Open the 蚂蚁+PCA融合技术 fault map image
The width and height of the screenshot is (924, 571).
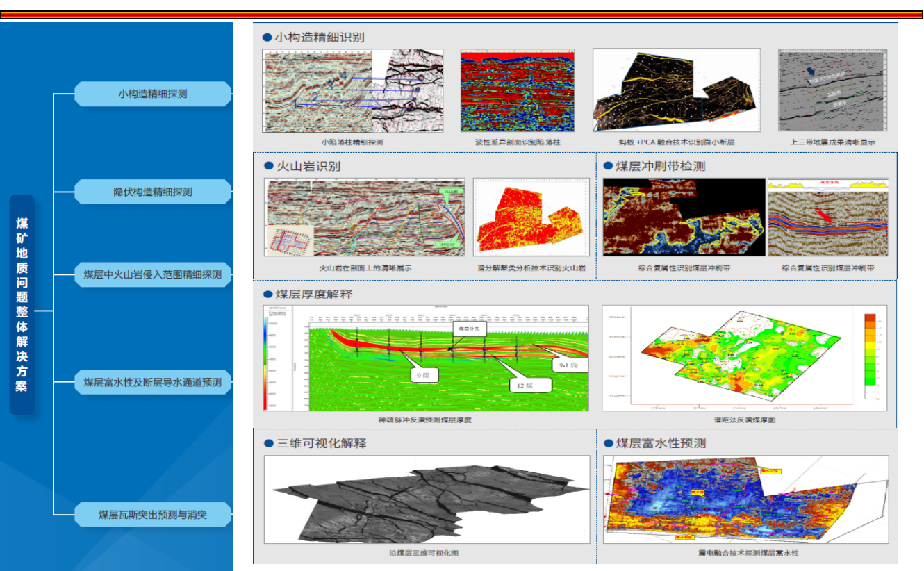point(676,91)
